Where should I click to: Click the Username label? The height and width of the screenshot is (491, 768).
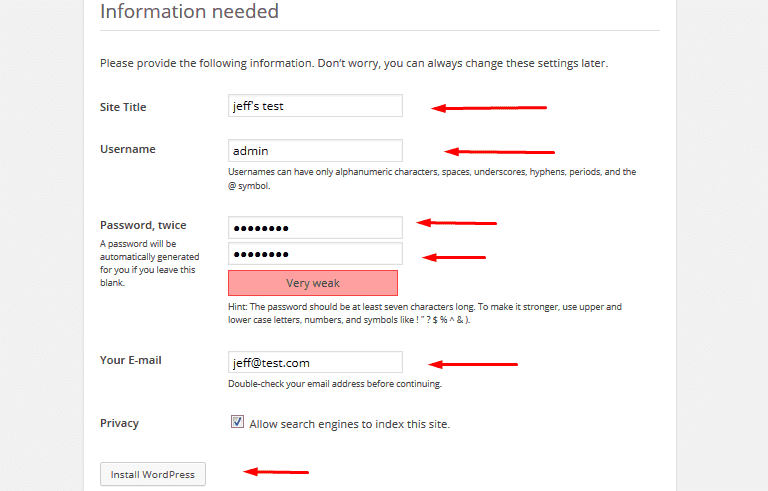(x=128, y=149)
